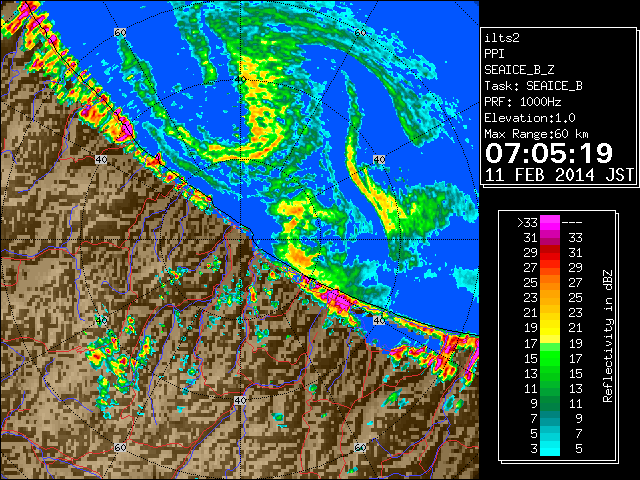Screen dimensions: 640x480
Task: Select the 'Elevation:1.0' text
Action: (x=530, y=118)
